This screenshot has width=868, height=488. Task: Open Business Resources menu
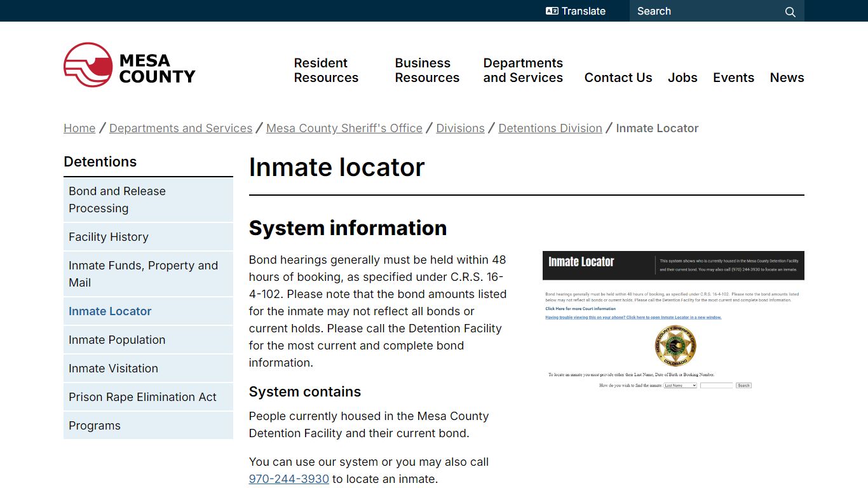427,70
